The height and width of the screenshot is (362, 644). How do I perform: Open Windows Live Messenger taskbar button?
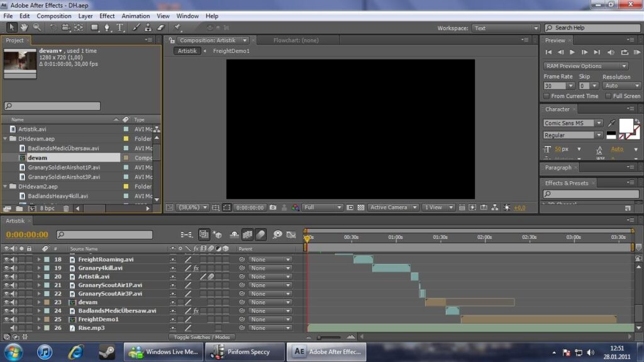pos(164,352)
